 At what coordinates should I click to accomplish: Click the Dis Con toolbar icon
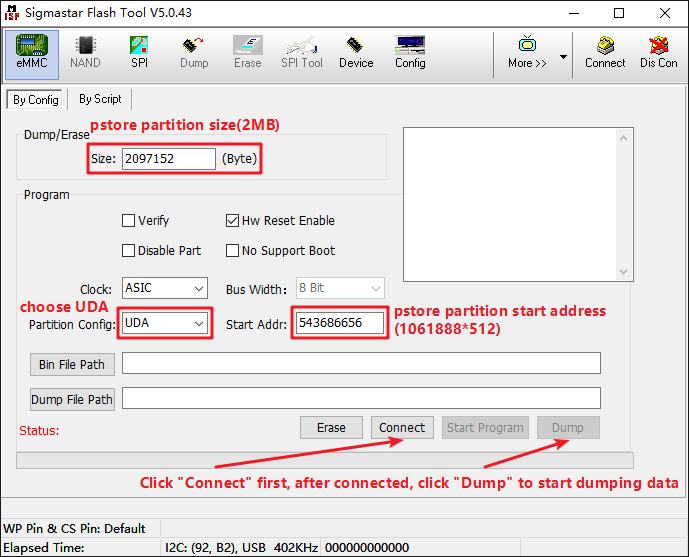coord(659,52)
